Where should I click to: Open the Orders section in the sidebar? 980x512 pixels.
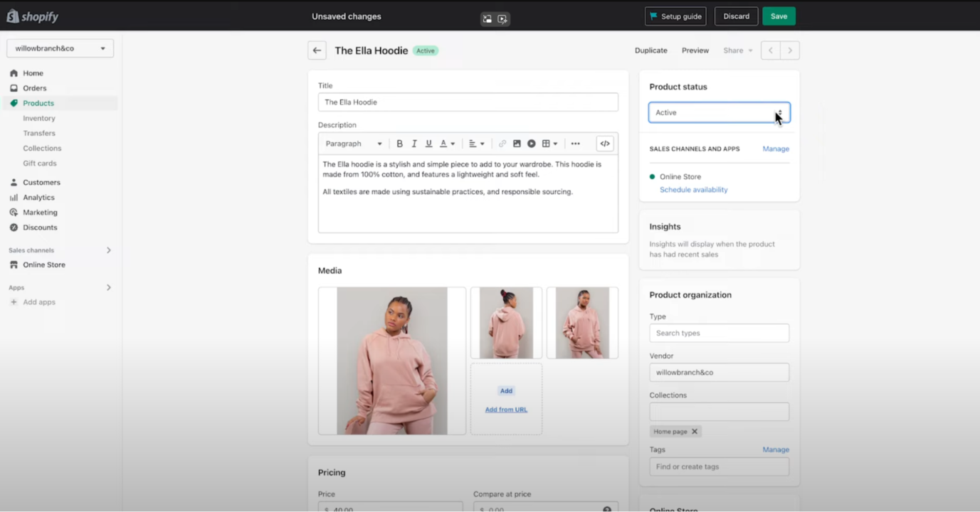point(33,87)
